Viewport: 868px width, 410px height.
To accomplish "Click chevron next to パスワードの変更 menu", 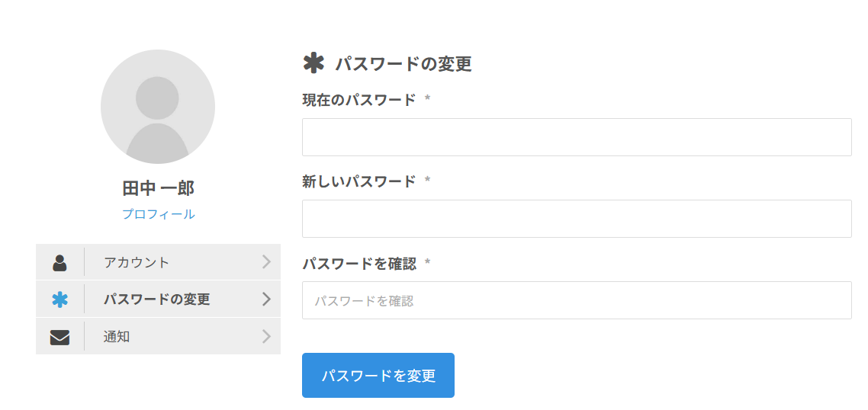I will tap(266, 299).
